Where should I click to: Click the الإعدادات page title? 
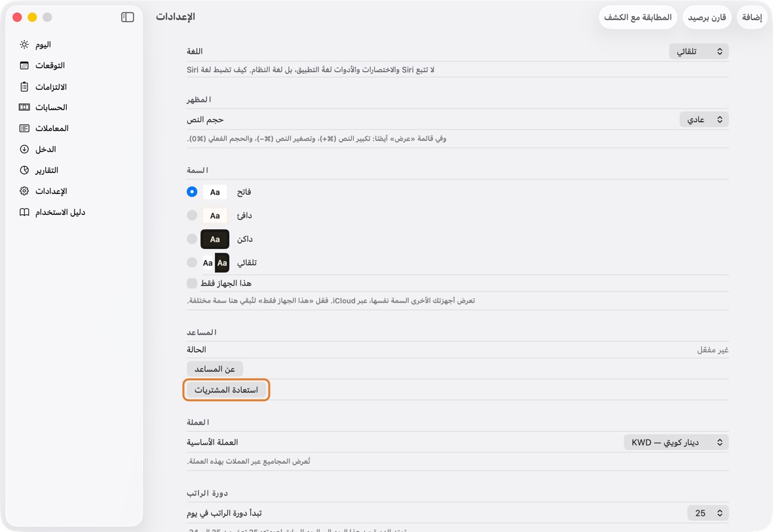[176, 17]
